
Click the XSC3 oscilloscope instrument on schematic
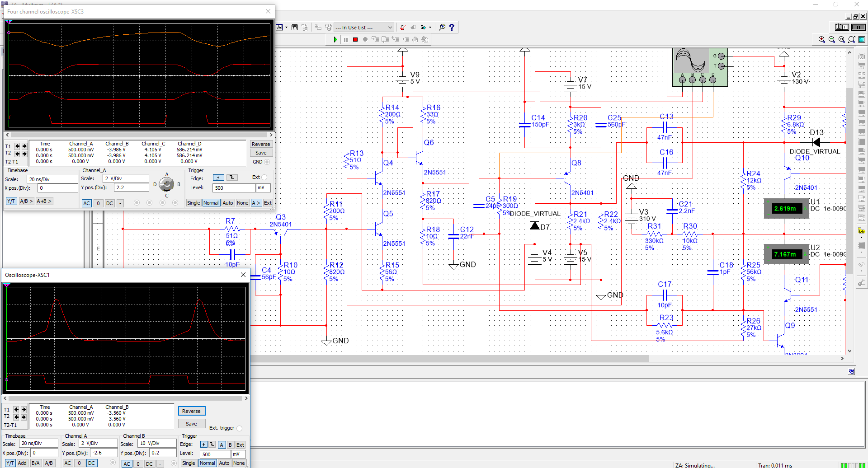pyautogui.click(x=699, y=67)
